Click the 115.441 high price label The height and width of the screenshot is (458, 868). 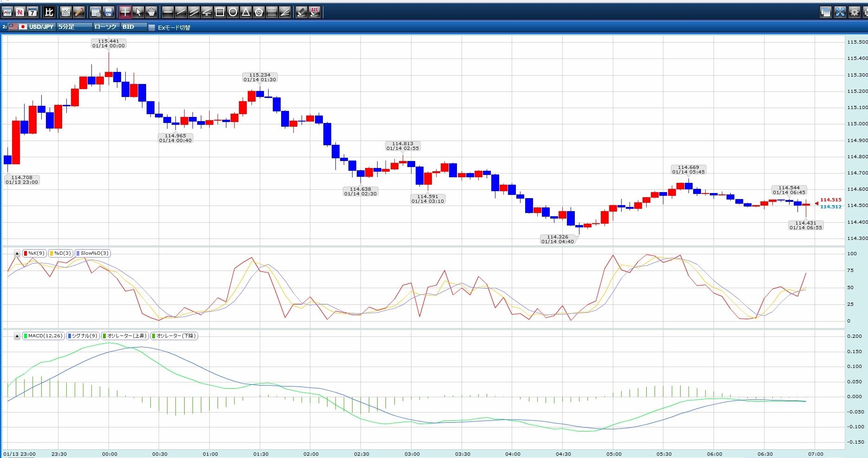tap(109, 44)
